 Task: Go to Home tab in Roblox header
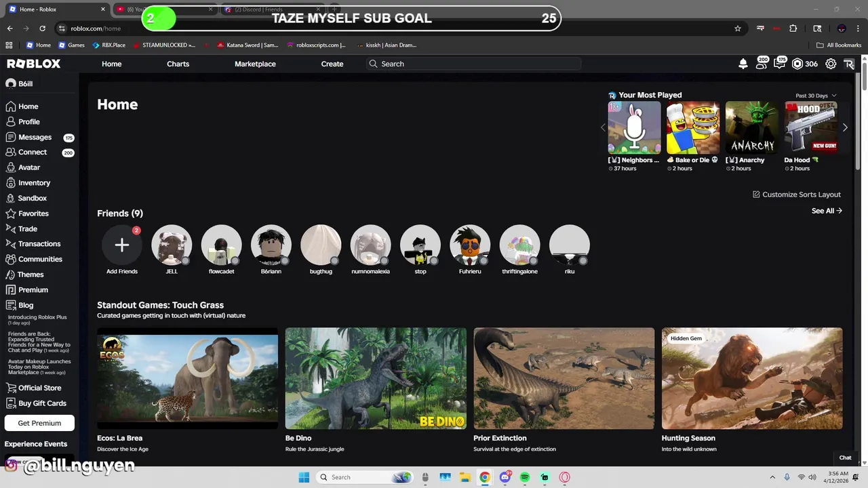tap(111, 64)
